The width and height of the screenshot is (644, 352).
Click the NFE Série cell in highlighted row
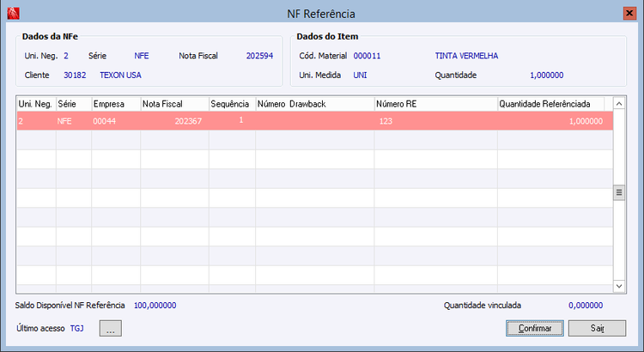[74, 121]
